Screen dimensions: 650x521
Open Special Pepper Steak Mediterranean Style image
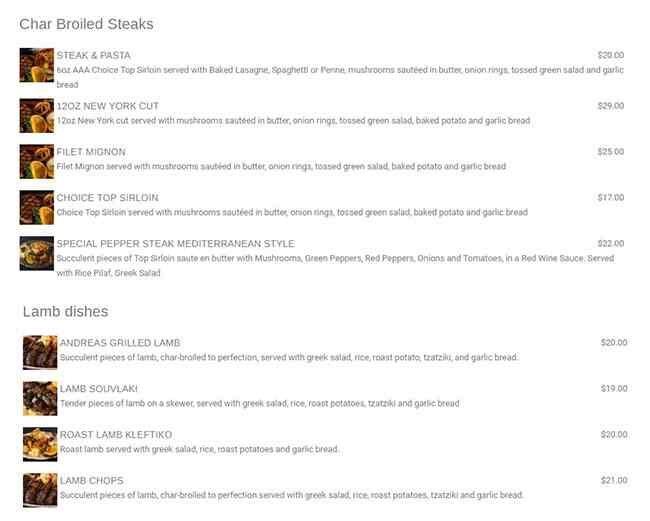point(36,253)
